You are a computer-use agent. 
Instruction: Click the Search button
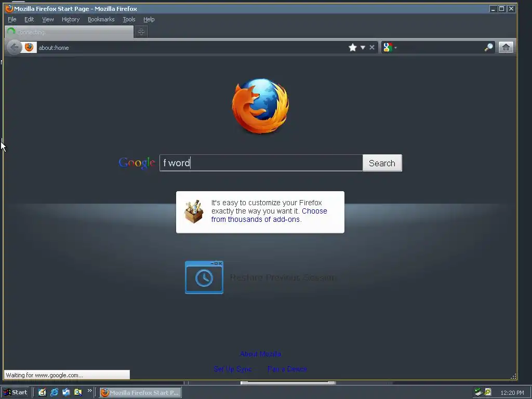coord(382,163)
